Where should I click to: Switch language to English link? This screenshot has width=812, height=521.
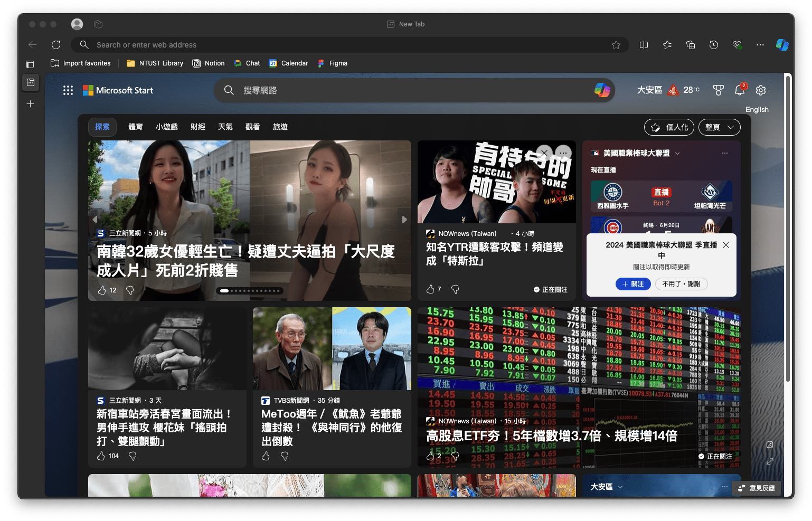click(757, 109)
